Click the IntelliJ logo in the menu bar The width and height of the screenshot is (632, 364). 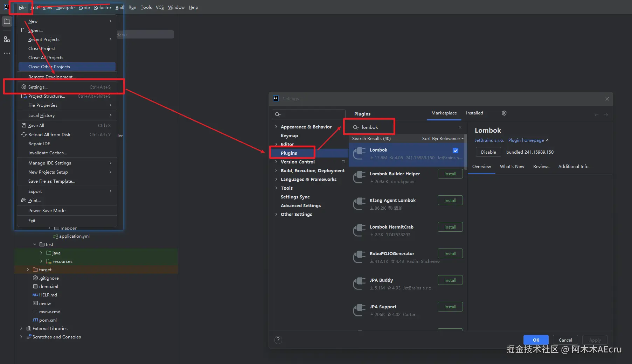6,7
